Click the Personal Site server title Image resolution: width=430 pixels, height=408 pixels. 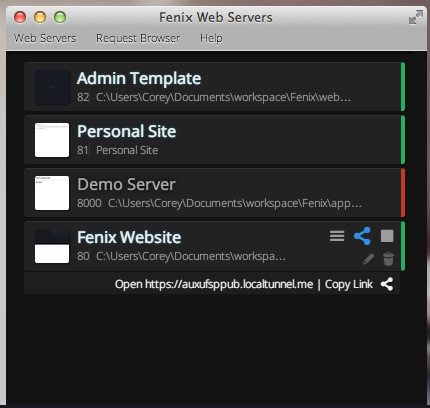[x=127, y=131]
